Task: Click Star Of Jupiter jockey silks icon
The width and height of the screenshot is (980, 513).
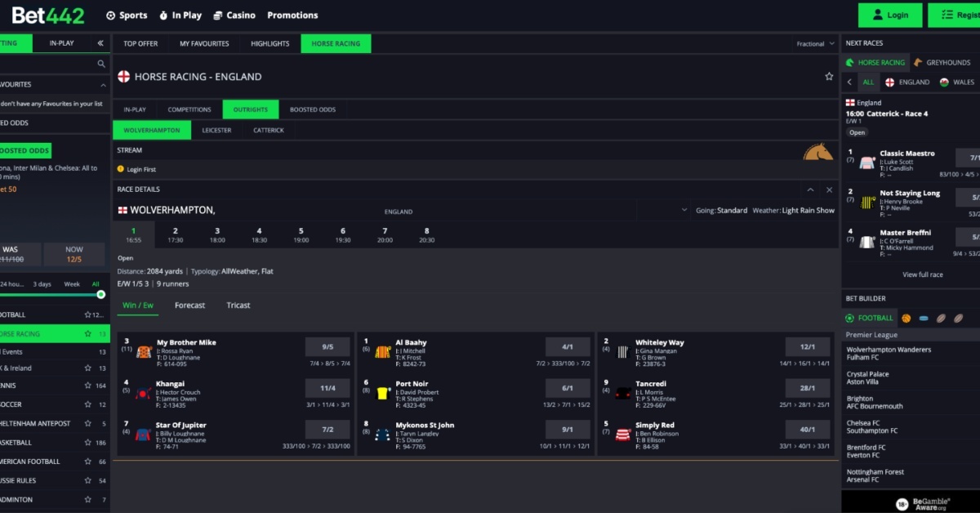Action: pyautogui.click(x=144, y=435)
